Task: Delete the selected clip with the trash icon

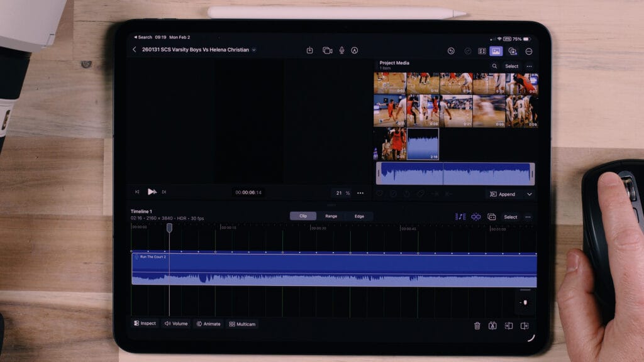Action: coord(478,324)
